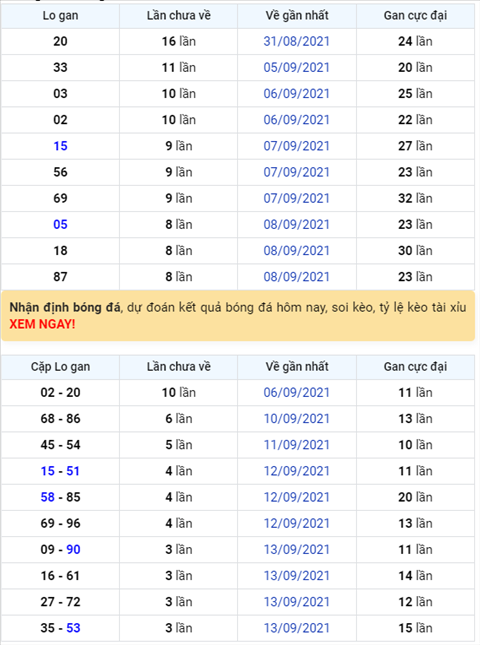Select the 22 lần cell for number 02

pos(415,120)
